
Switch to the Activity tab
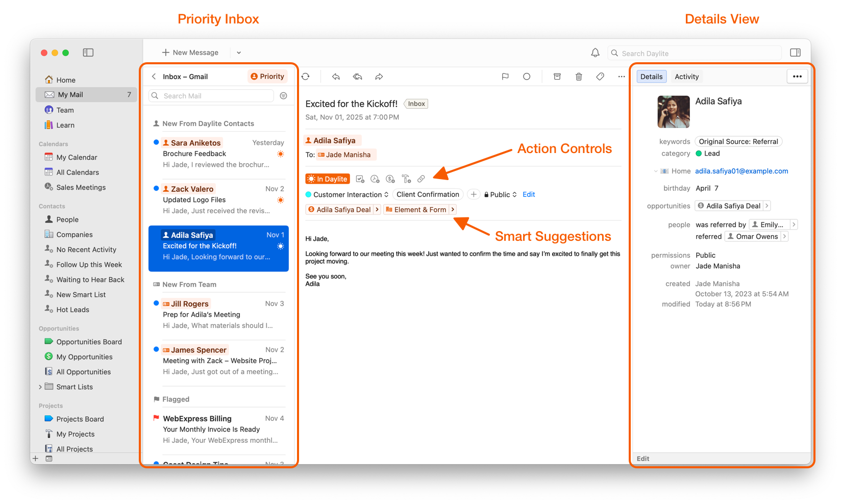tap(686, 77)
